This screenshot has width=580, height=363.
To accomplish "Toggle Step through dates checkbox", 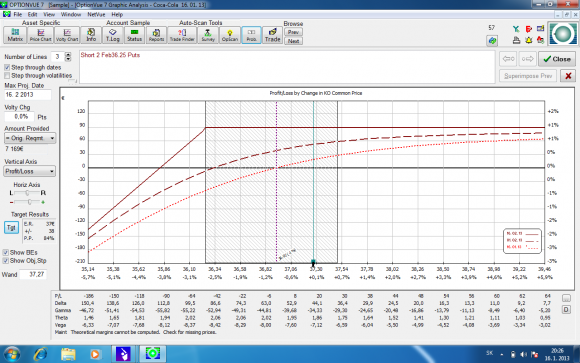I will click(x=7, y=67).
